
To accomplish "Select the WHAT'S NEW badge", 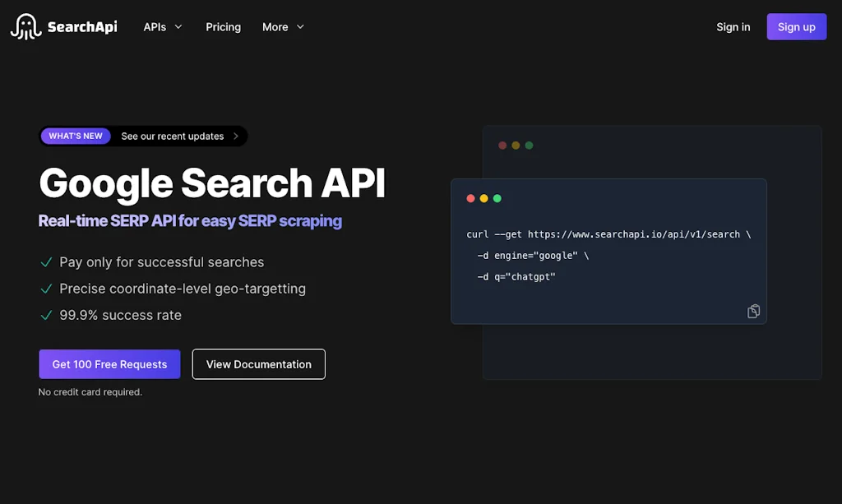I will click(x=76, y=136).
